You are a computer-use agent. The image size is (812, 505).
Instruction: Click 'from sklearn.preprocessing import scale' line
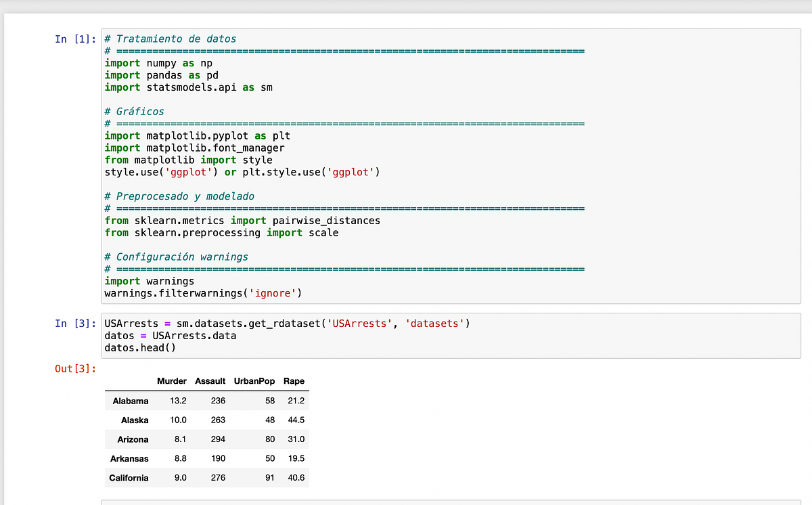(x=222, y=233)
